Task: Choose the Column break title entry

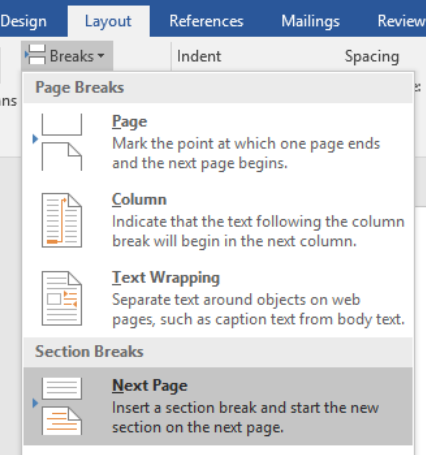Action: coord(139,200)
